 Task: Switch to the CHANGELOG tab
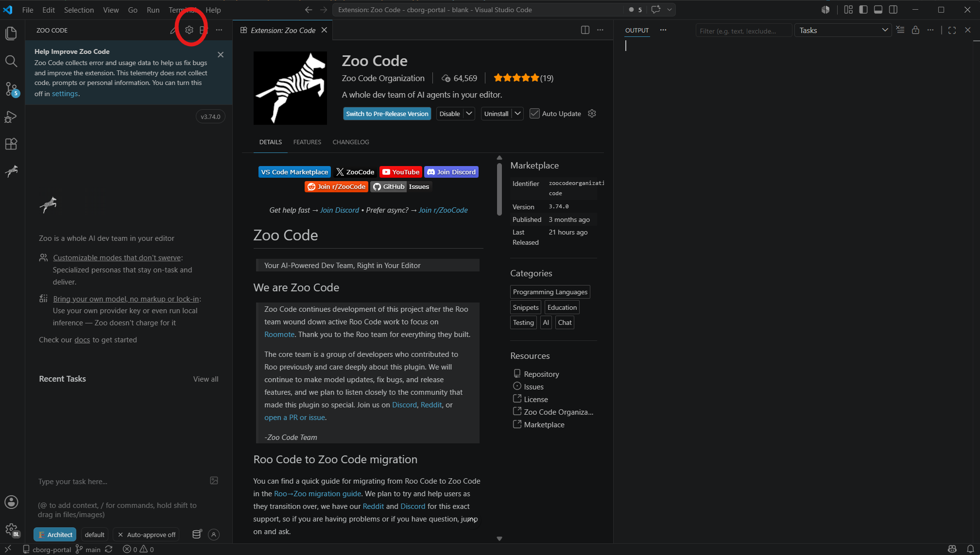coord(351,142)
